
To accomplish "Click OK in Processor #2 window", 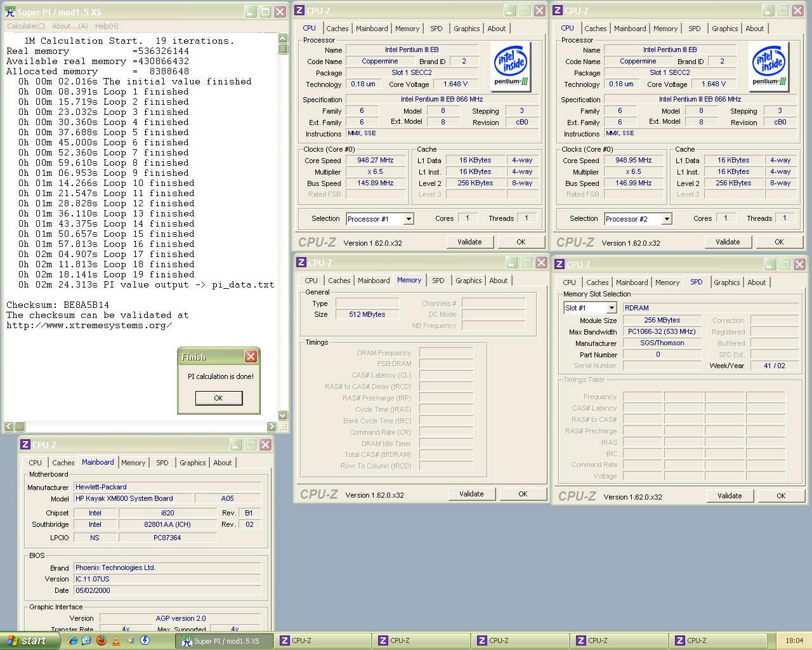I will tap(779, 242).
